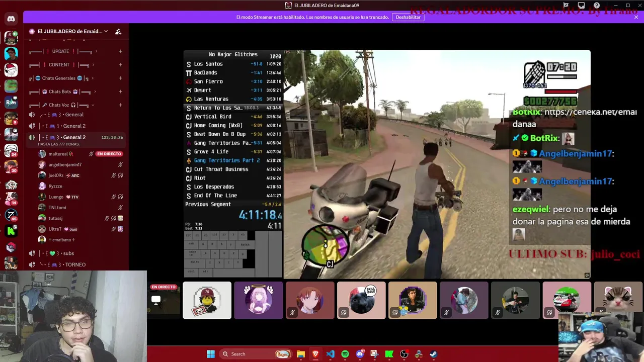Screen dimensions: 644x362
Task: Join the unselected General 2 voice channel
Action: [76, 126]
